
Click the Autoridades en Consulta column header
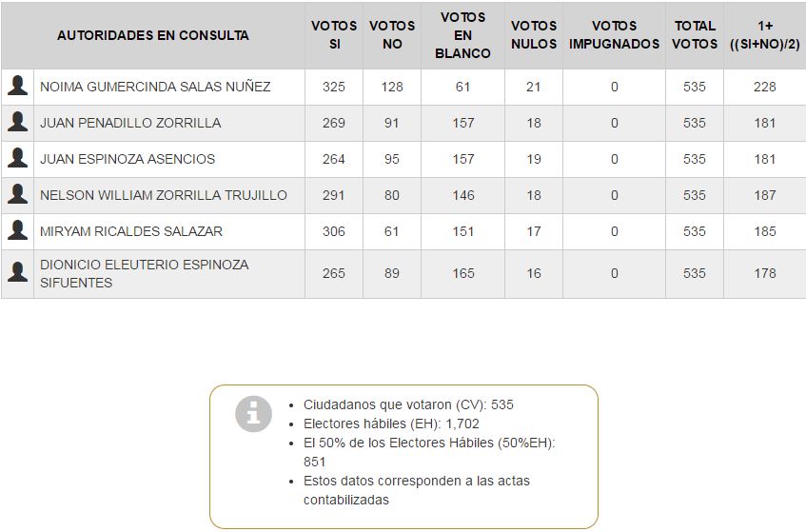[153, 35]
